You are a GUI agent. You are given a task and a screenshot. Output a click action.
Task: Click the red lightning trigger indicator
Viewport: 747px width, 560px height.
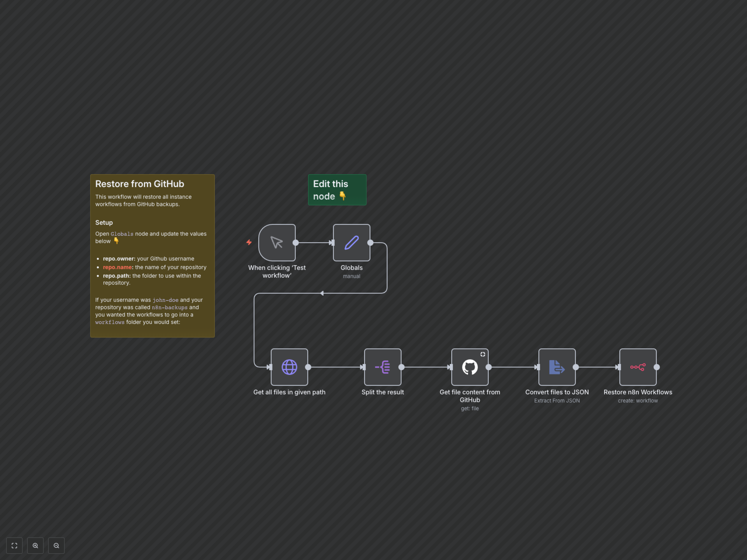[x=249, y=242]
